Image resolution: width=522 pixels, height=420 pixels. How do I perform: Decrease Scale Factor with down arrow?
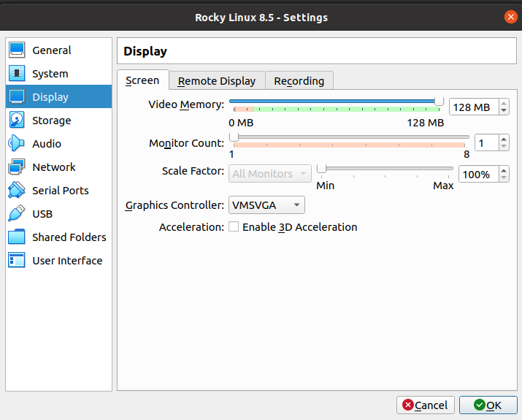503,177
